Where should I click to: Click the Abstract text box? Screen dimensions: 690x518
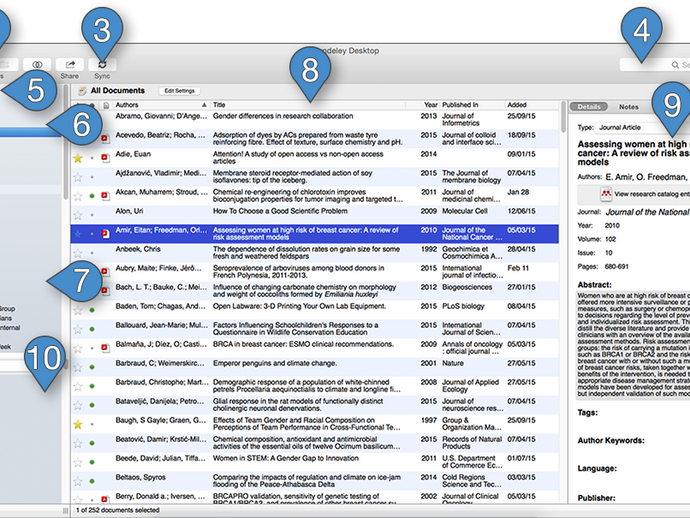(x=633, y=344)
